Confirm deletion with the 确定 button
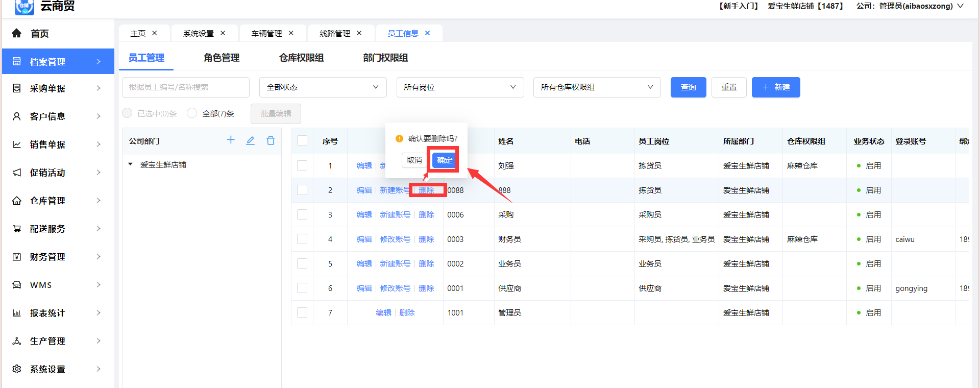The width and height of the screenshot is (980, 388). pos(444,160)
